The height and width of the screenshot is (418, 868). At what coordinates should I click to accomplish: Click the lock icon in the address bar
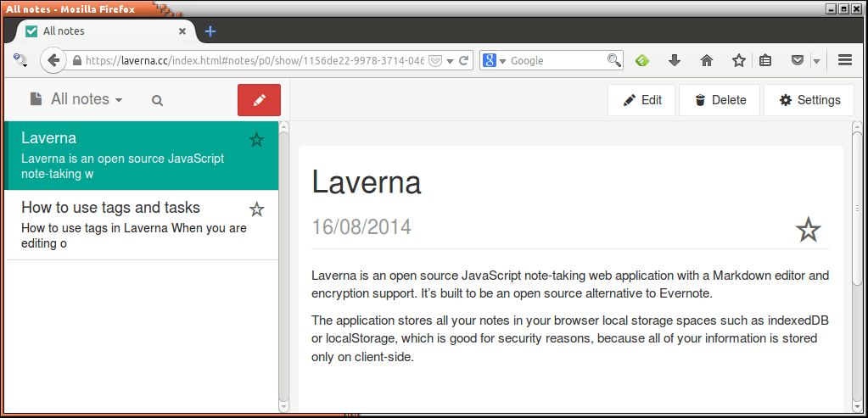tap(77, 60)
